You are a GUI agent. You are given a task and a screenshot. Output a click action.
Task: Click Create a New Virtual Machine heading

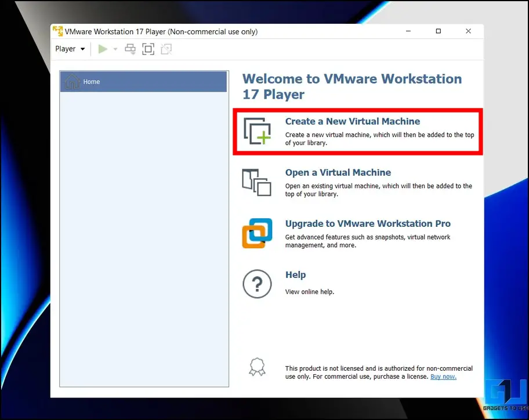353,121
